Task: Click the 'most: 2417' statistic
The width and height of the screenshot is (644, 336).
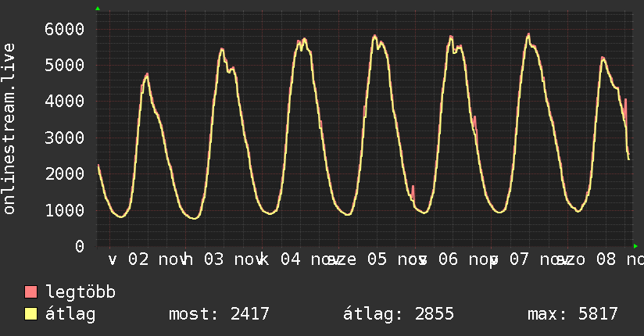Action: (x=219, y=315)
